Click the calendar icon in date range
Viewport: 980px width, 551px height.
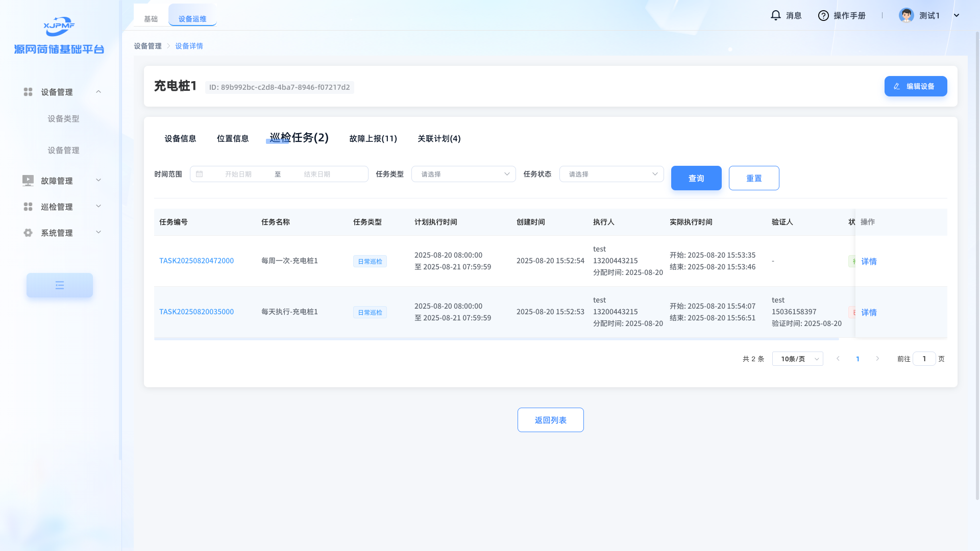(x=200, y=174)
